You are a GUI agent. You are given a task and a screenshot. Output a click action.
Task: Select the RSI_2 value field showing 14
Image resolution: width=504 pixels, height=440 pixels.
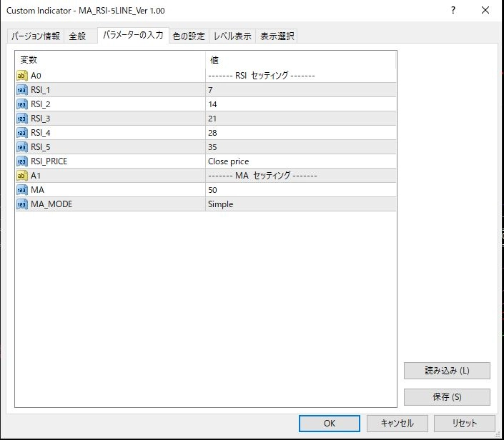300,104
